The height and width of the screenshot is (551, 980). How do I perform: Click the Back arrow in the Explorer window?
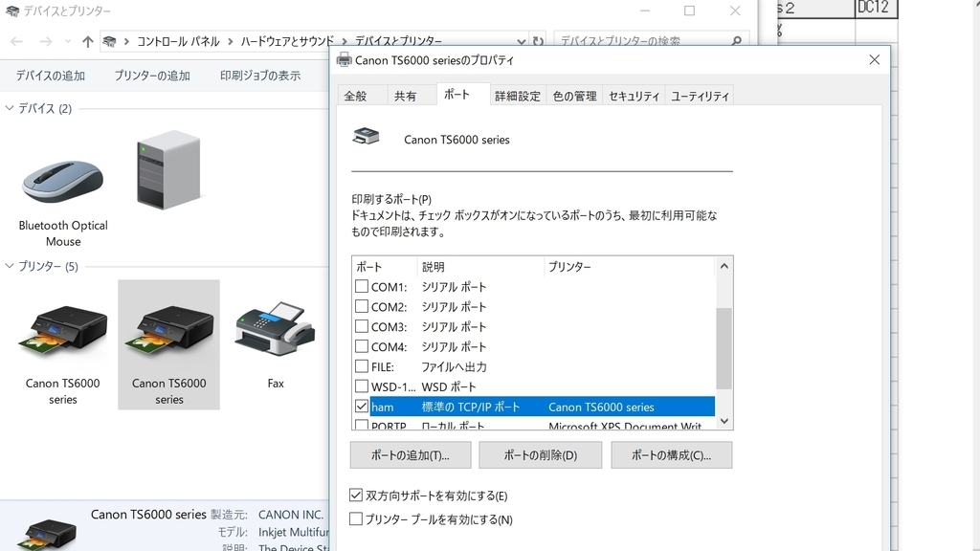coord(17,42)
